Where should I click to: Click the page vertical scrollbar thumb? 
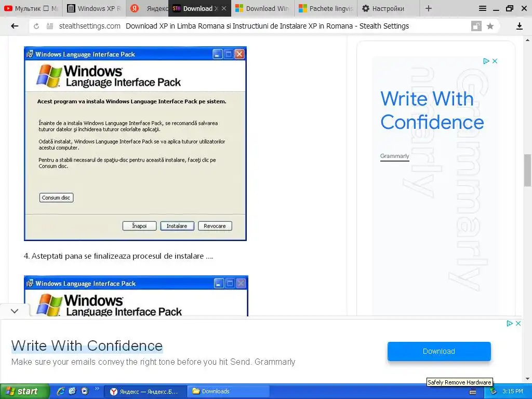(527, 170)
